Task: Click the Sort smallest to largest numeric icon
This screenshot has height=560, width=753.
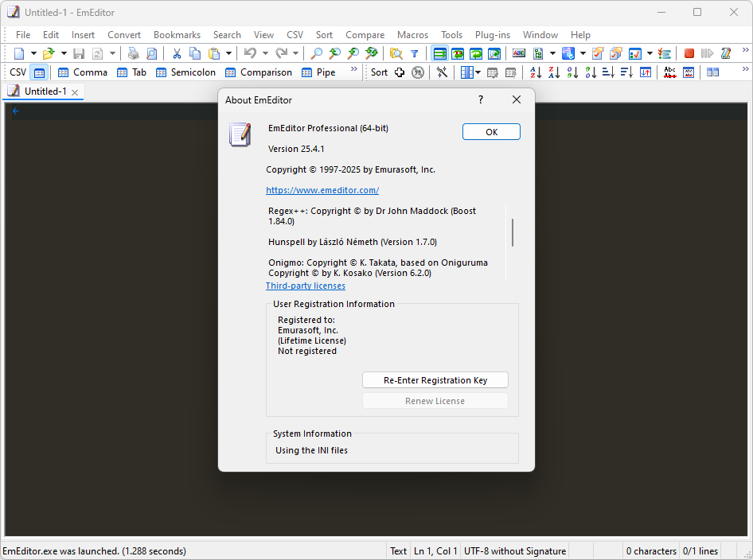Action: click(572, 72)
